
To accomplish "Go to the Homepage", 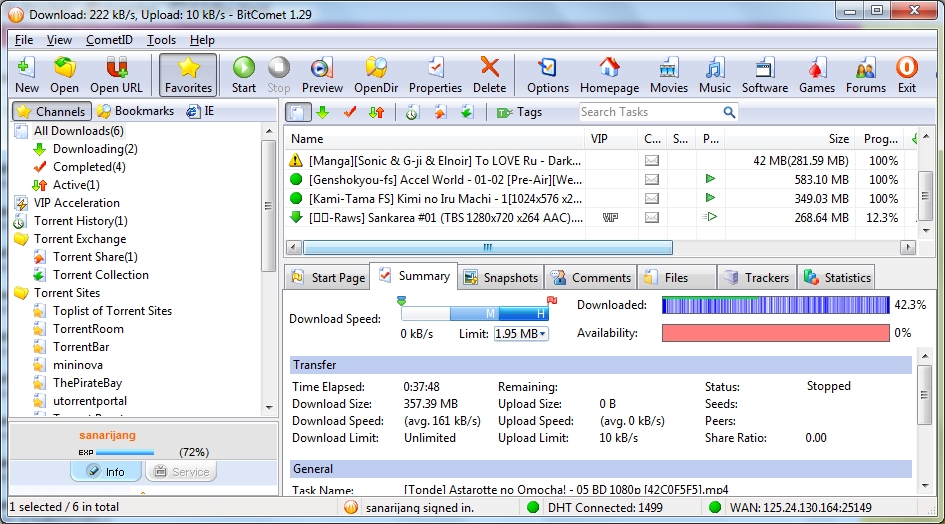I will coord(609,75).
